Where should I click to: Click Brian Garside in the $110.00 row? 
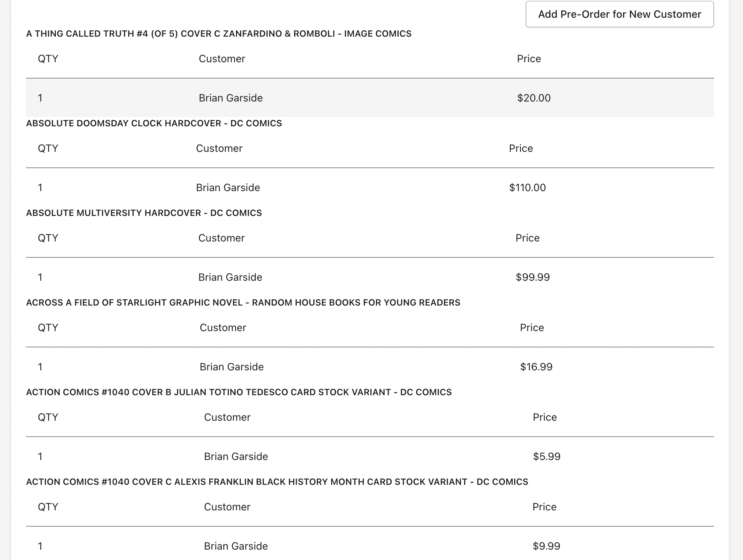(228, 188)
